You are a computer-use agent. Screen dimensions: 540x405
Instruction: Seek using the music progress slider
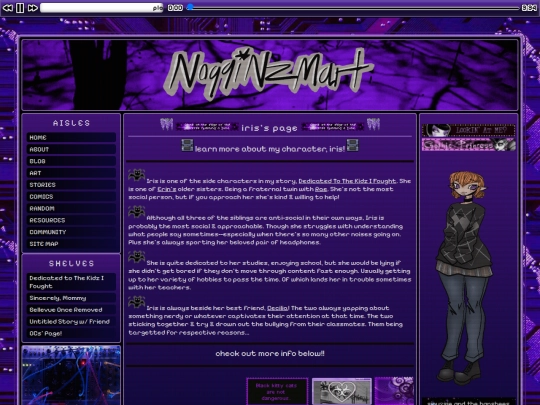click(x=353, y=8)
